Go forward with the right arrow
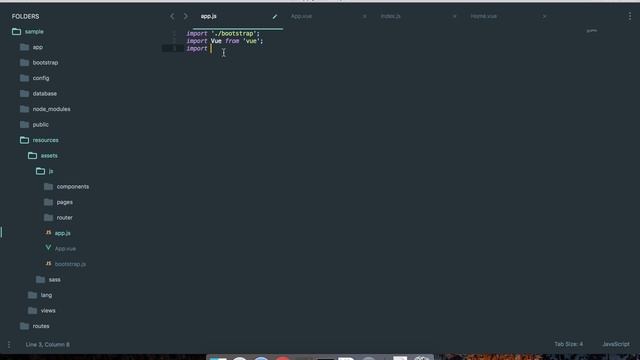The height and width of the screenshot is (360, 640). (x=186, y=16)
